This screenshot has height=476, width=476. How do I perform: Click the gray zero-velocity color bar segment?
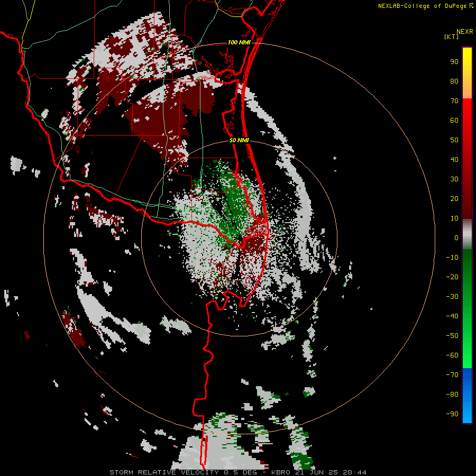467,234
